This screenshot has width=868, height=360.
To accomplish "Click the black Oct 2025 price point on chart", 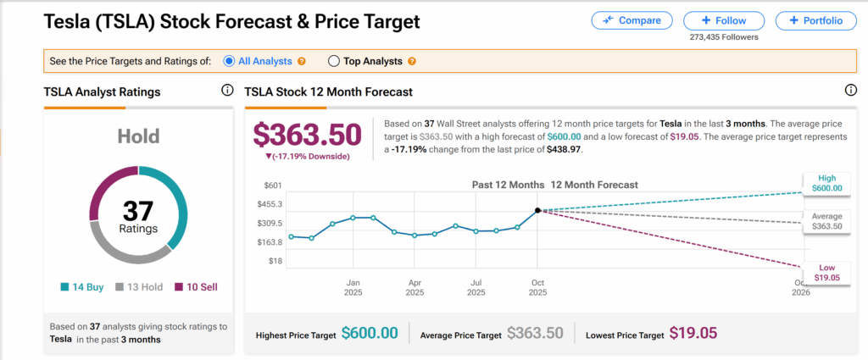I will [x=537, y=210].
